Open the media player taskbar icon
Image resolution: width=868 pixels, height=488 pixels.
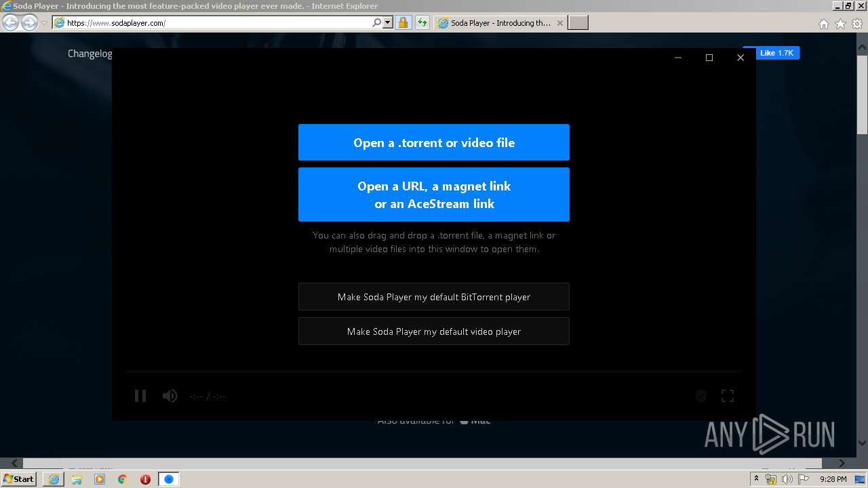[100, 479]
